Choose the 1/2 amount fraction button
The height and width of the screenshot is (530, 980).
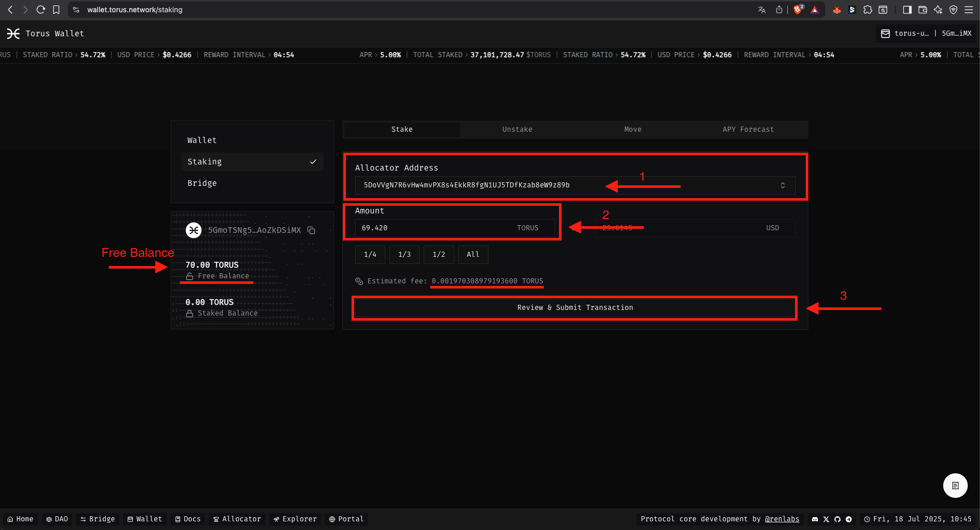(438, 255)
